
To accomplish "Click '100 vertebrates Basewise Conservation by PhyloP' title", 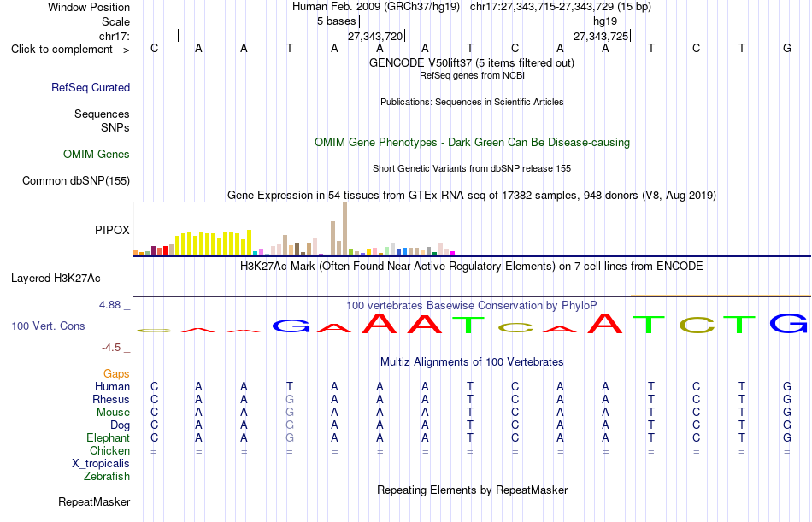I will 472,306.
